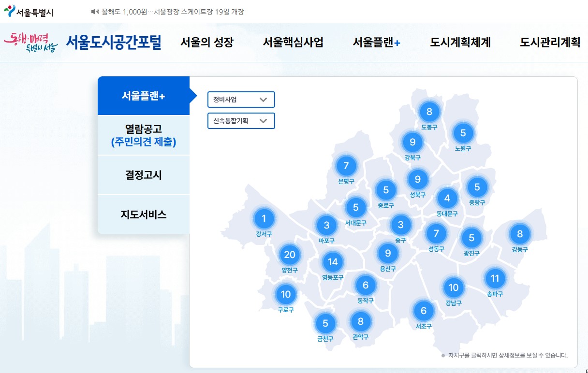Viewport: 588px width, 373px height.
Task: Click the 동행·매력 특별시 서울 slogan logo
Action: pyautogui.click(x=31, y=43)
